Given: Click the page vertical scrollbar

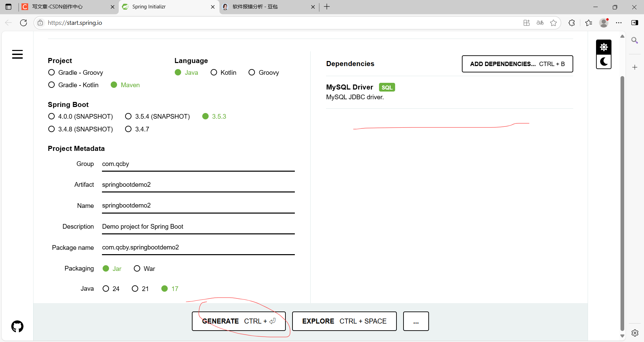Looking at the screenshot, I should (622, 203).
